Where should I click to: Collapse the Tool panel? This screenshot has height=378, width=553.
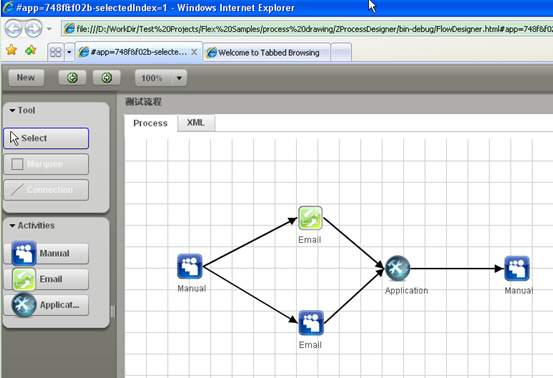click(x=12, y=110)
